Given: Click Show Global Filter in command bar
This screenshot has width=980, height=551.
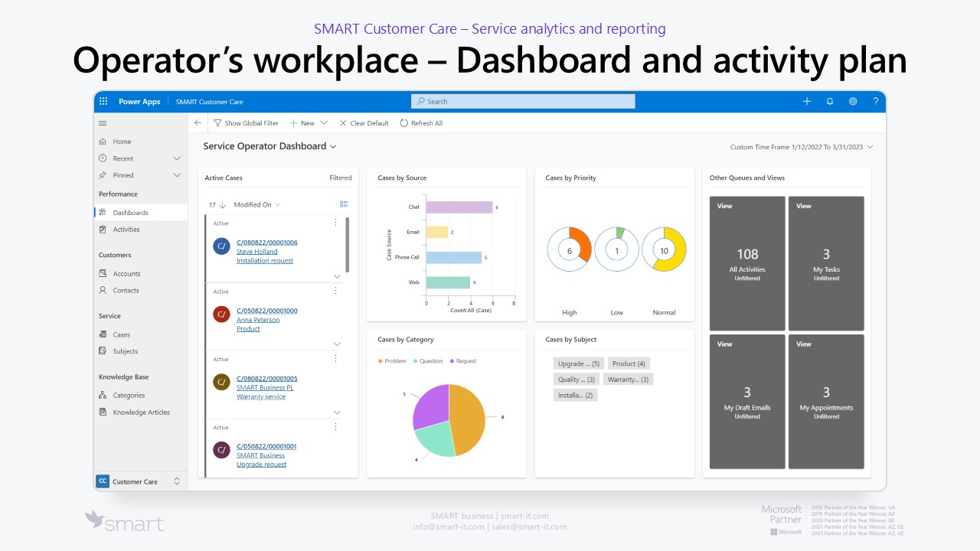Looking at the screenshot, I should pyautogui.click(x=246, y=123).
